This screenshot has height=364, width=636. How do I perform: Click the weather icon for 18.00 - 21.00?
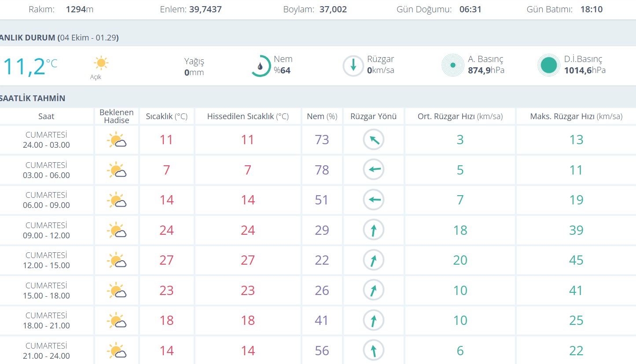117,320
